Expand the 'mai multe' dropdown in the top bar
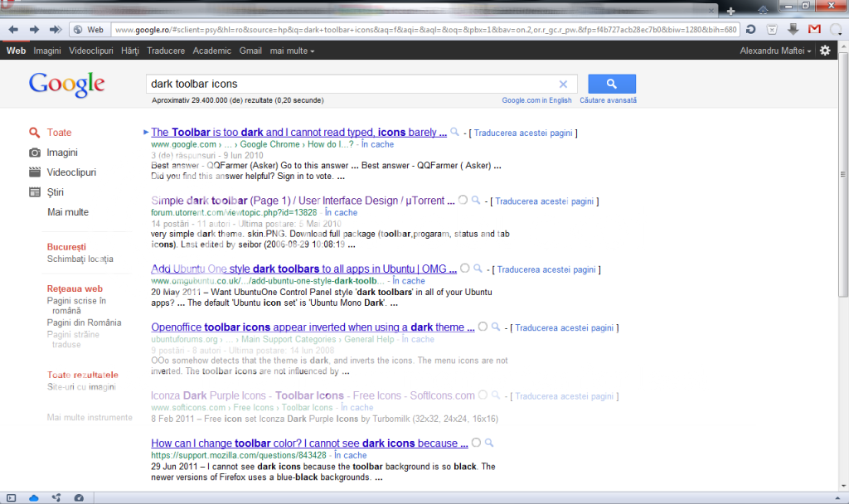 [292, 51]
